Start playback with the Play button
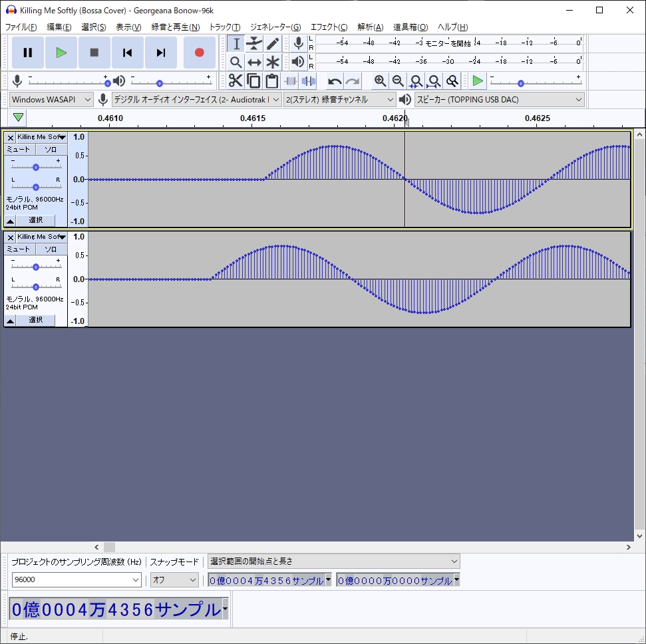Image resolution: width=646 pixels, height=644 pixels. pos(61,53)
